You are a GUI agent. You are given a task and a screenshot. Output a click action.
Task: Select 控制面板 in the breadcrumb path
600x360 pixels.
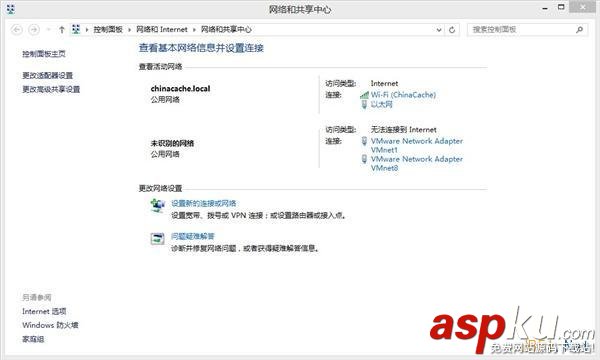pyautogui.click(x=108, y=29)
